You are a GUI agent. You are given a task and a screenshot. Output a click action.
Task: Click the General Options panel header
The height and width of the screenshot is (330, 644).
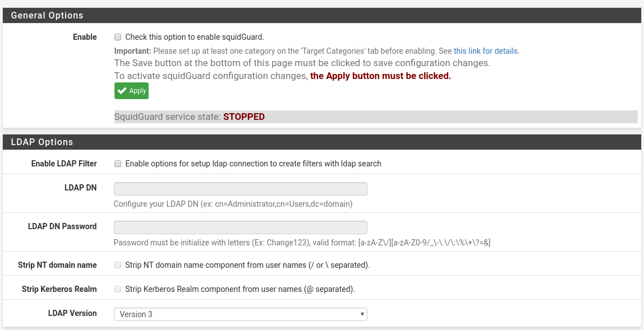322,15
